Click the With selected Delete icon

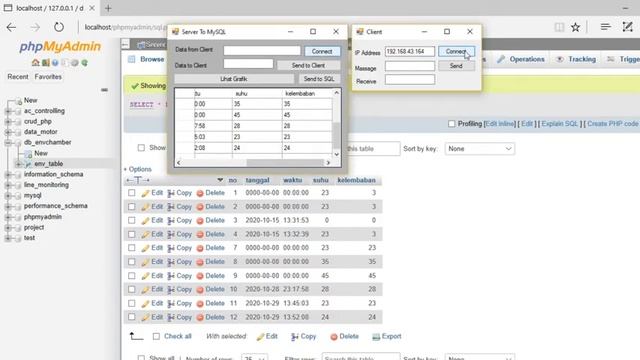333,337
